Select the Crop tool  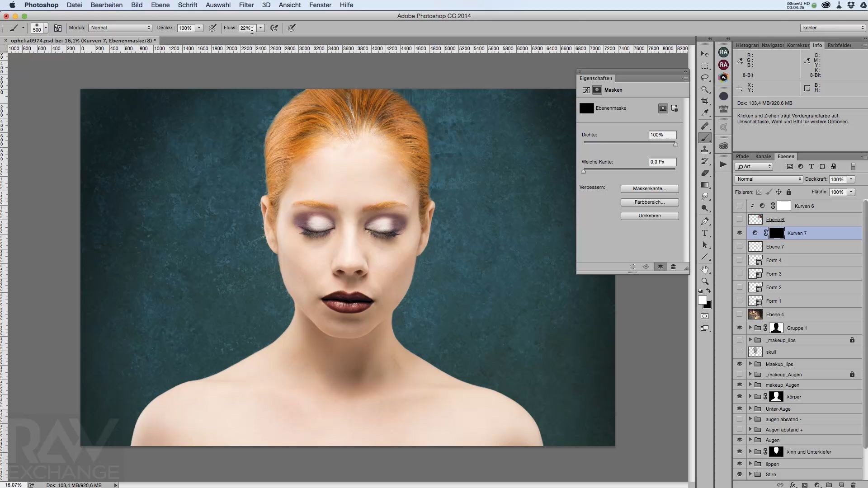[x=705, y=101]
